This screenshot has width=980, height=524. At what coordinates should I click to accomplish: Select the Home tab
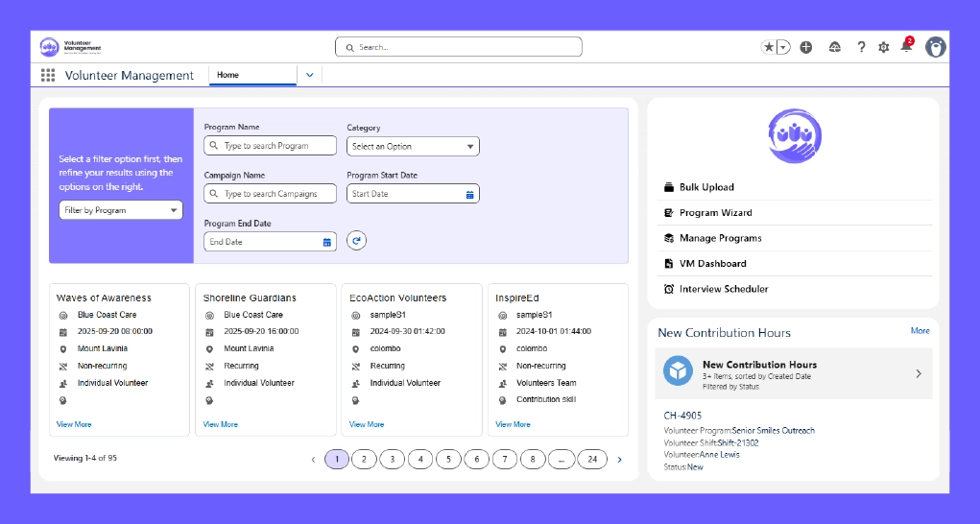pos(252,75)
